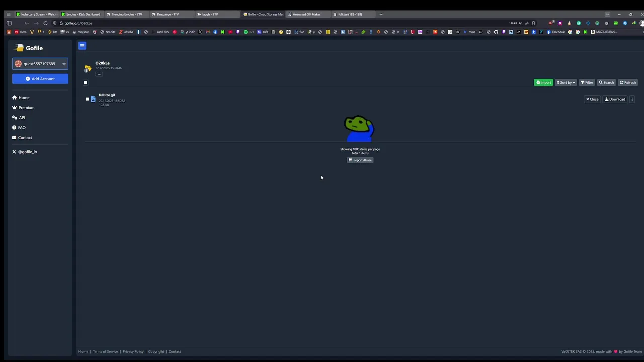The width and height of the screenshot is (644, 362).
Task: Click the O20kLe folder icon
Action: (88, 68)
